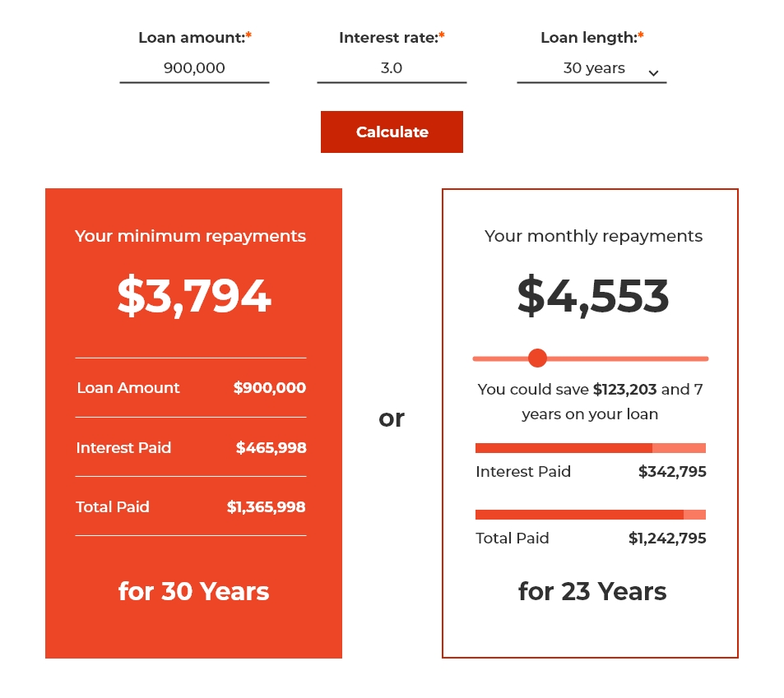This screenshot has width=784, height=698.
Task: Click the Loan amount label
Action: 192,38
